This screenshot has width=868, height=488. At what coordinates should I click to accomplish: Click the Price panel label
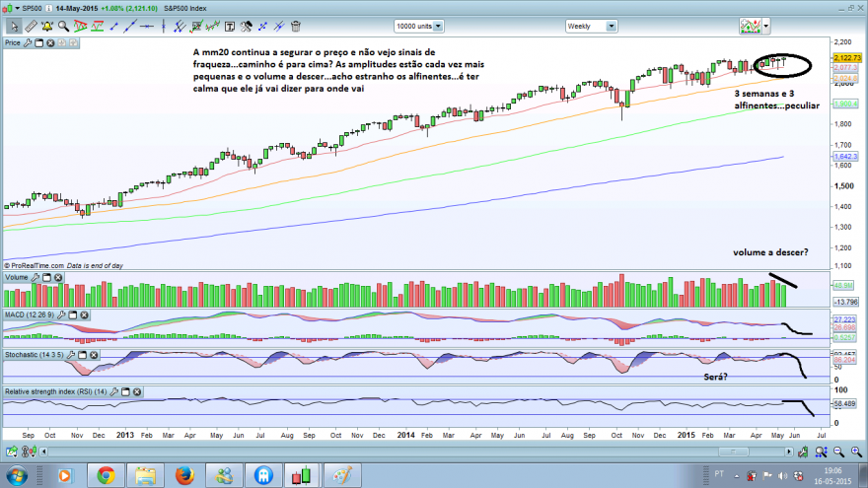(12, 42)
